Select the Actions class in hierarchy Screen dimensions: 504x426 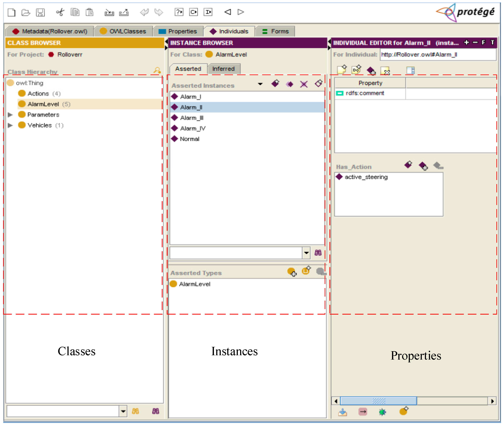pyautogui.click(x=38, y=93)
